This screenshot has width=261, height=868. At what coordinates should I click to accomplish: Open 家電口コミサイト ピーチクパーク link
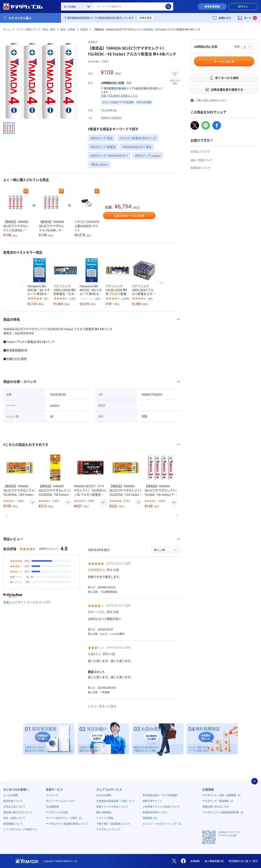(x=27, y=602)
